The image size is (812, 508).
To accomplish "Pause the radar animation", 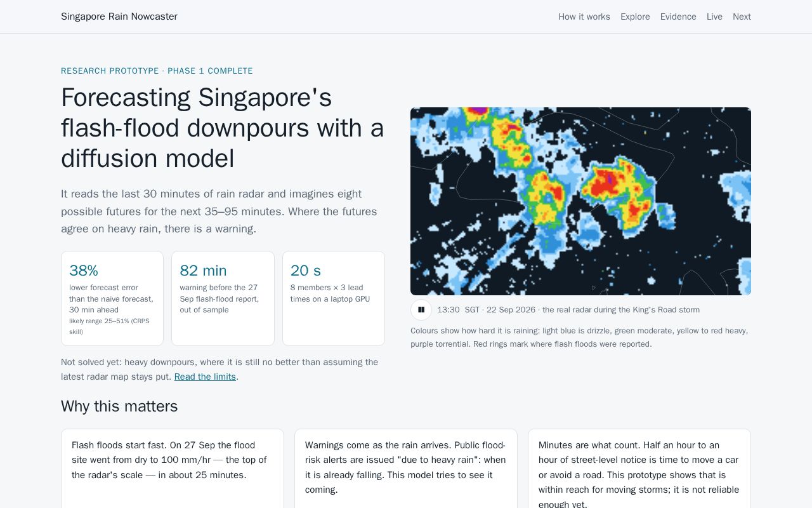I will point(421,310).
